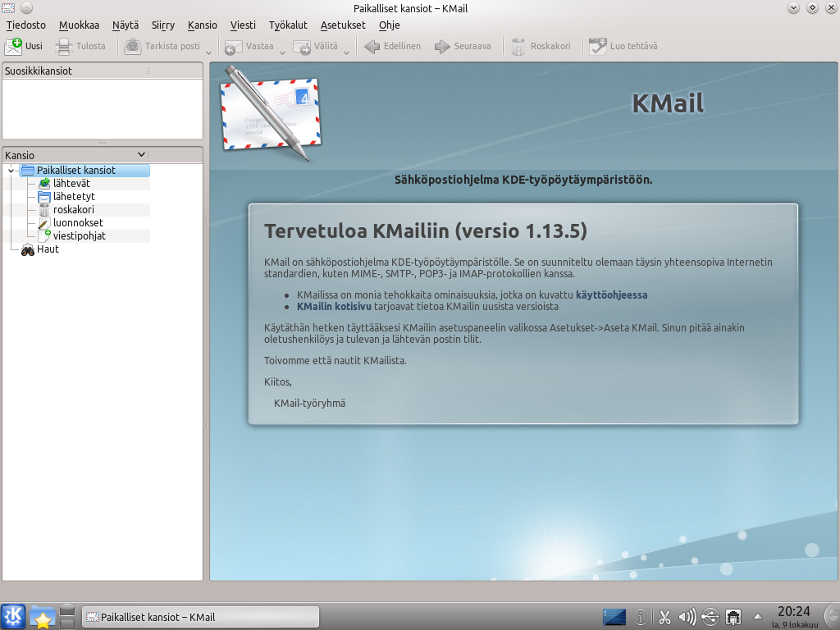Click the Vastaa reply envelope icon

point(234,47)
